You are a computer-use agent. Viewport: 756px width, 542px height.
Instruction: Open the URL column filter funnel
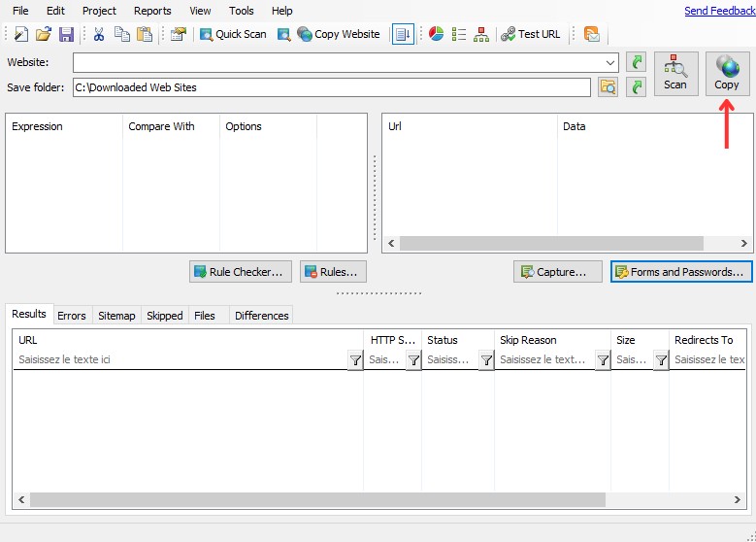pyautogui.click(x=355, y=360)
